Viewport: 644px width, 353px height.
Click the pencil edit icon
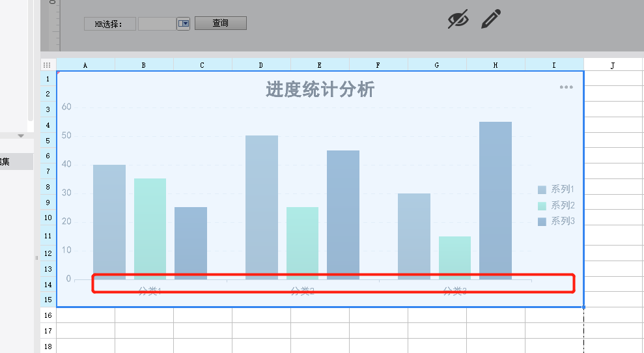tap(491, 19)
